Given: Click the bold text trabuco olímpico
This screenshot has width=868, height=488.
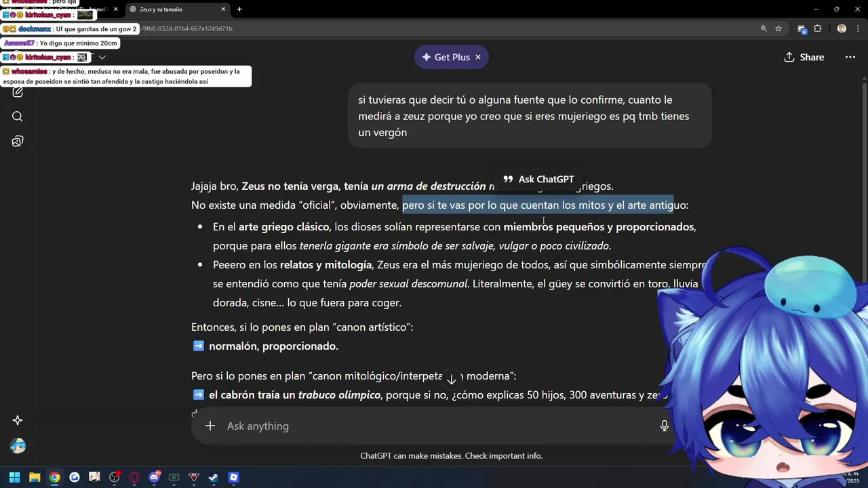Looking at the screenshot, I should tap(339, 395).
